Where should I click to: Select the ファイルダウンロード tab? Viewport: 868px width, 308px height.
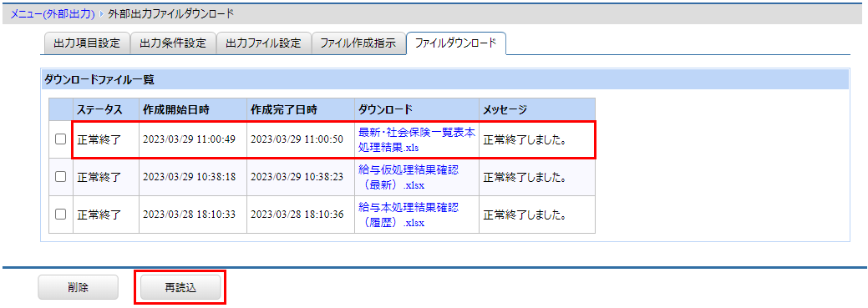pyautogui.click(x=455, y=43)
